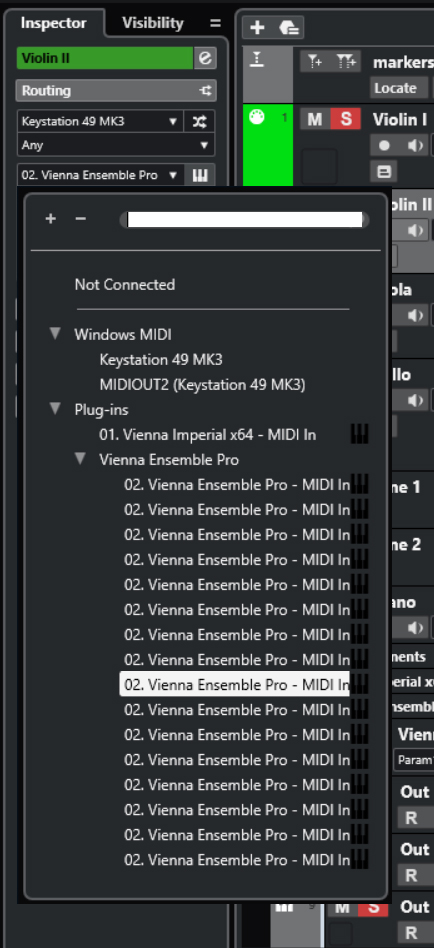Click the minus icon in the popup
This screenshot has height=948, width=434.
point(80,219)
